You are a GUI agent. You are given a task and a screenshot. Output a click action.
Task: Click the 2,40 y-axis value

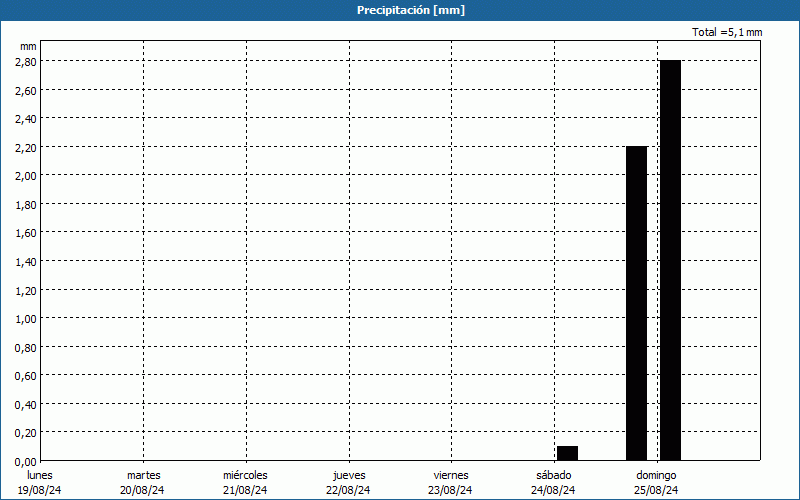pos(26,119)
